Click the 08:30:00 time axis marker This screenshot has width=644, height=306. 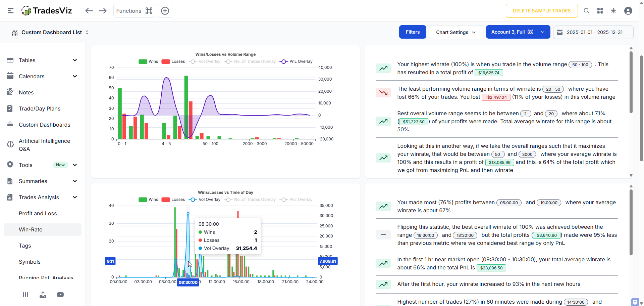pyautogui.click(x=188, y=282)
